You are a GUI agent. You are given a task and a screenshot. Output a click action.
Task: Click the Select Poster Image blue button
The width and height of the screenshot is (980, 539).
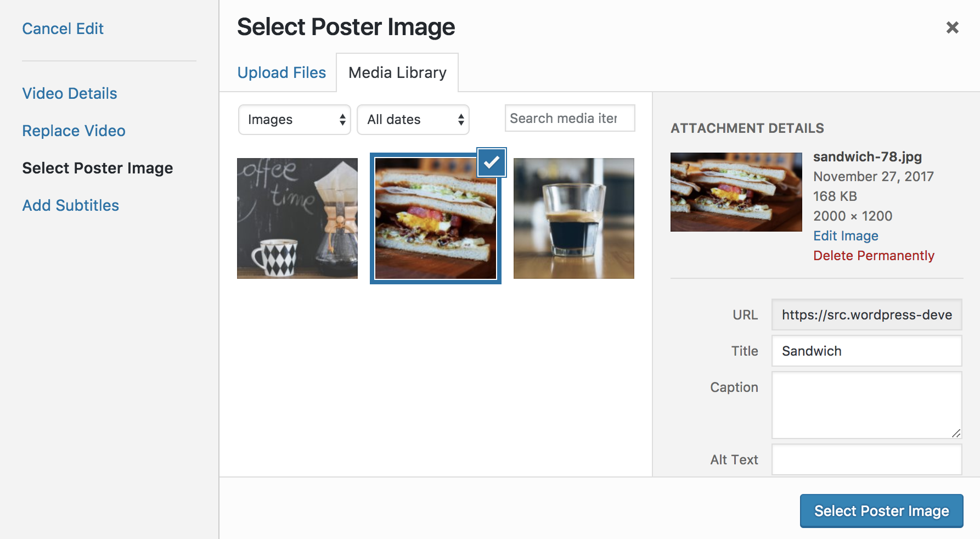(x=881, y=511)
